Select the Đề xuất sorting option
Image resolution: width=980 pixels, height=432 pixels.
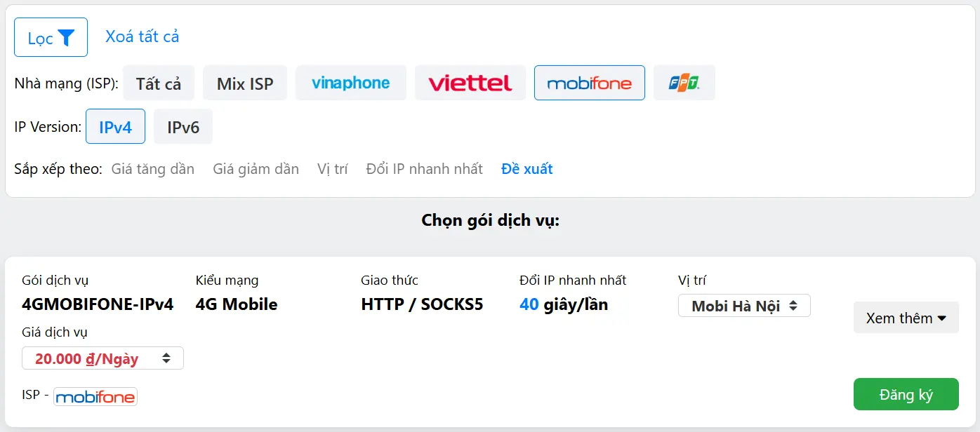[x=527, y=168]
